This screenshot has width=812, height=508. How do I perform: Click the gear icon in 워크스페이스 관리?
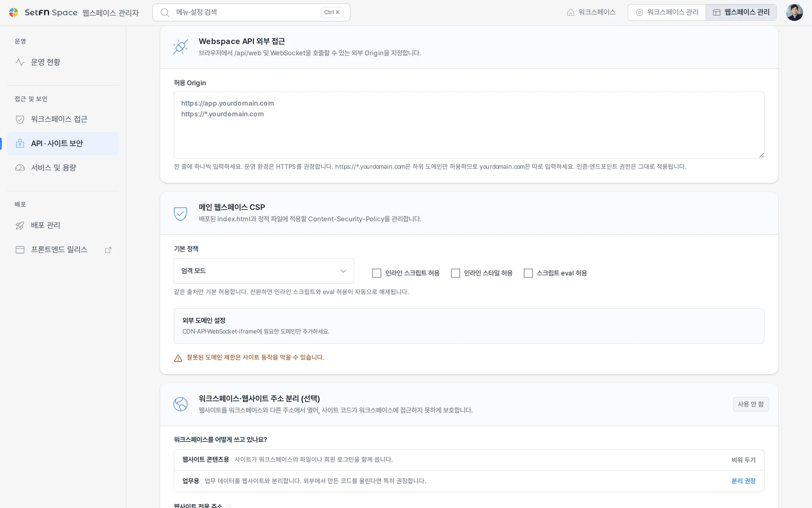point(639,12)
